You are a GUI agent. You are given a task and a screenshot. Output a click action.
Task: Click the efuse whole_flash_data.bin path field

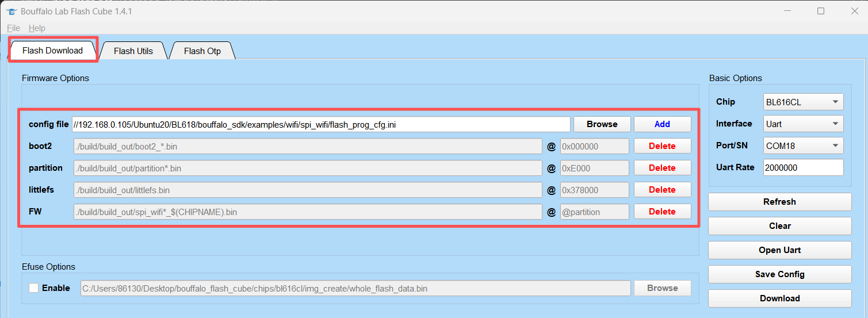point(355,288)
